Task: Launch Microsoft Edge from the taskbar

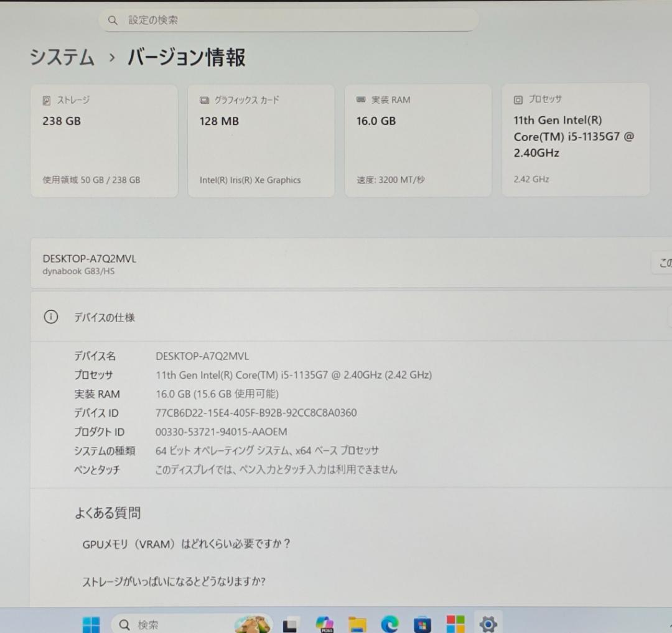Action: [390, 624]
